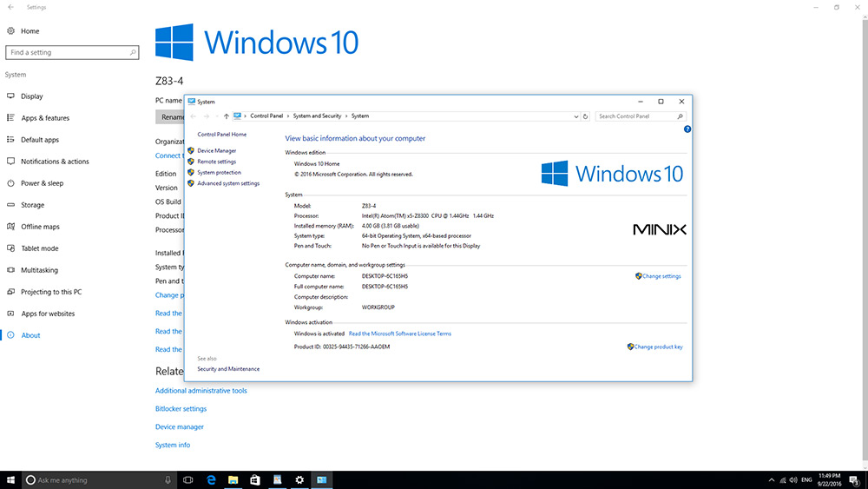Click the blue help question mark icon
The width and height of the screenshot is (868, 489).
coord(687,129)
